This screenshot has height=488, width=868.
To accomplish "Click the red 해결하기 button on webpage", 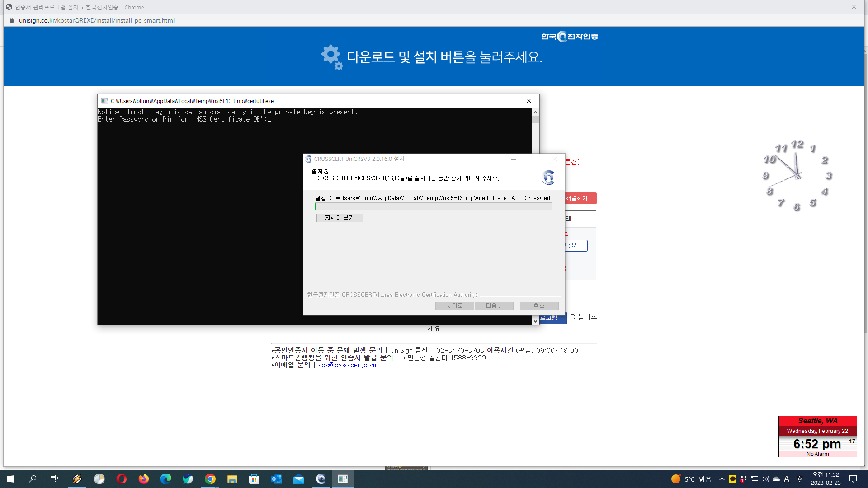I will click(x=580, y=198).
